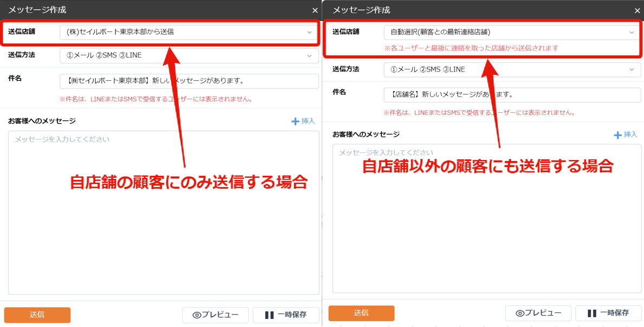Click お客様へのメッセージ label in left dialog
This screenshot has width=644, height=327.
click(x=42, y=121)
